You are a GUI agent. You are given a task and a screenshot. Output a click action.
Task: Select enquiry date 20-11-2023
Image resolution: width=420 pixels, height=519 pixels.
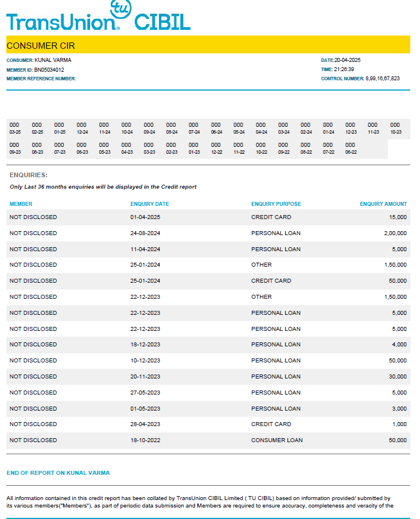(145, 377)
